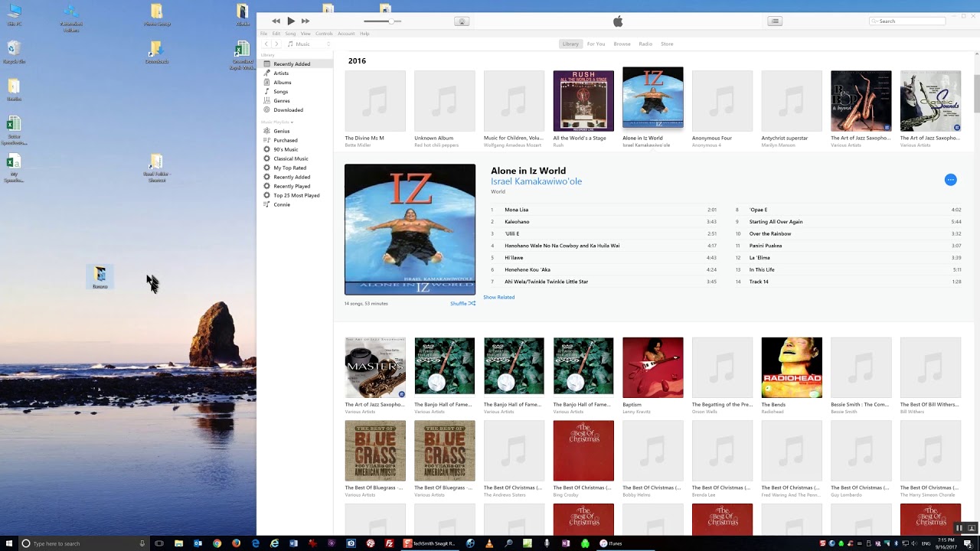Skip back with the Previous track button
Image resolution: width=980 pixels, height=551 pixels.
276,21
